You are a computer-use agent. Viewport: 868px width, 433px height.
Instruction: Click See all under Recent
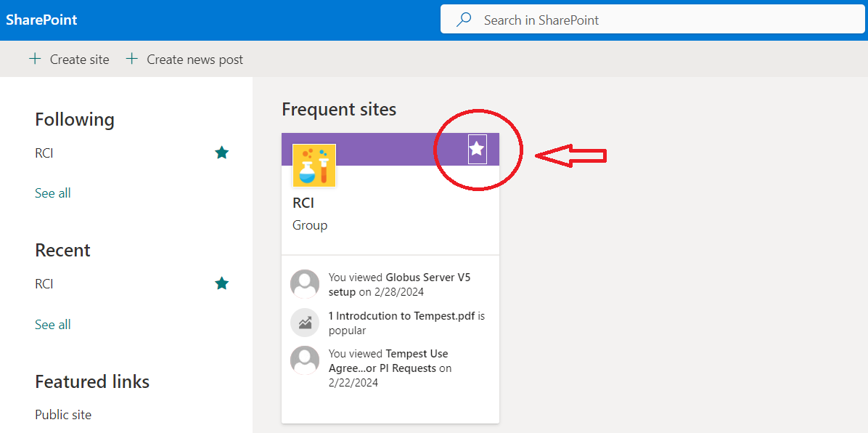pyautogui.click(x=52, y=324)
